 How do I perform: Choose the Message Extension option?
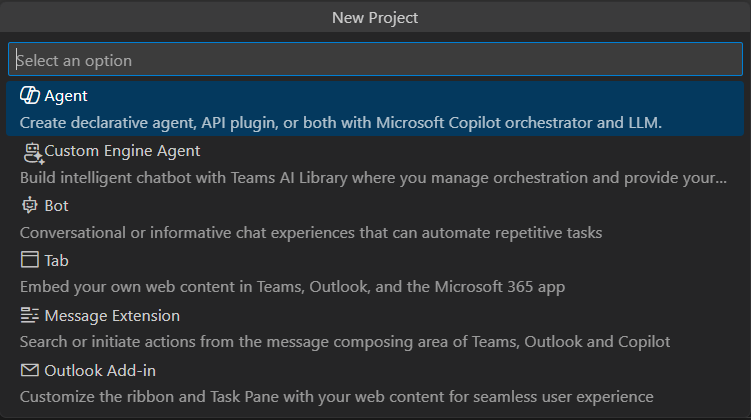[x=112, y=316]
